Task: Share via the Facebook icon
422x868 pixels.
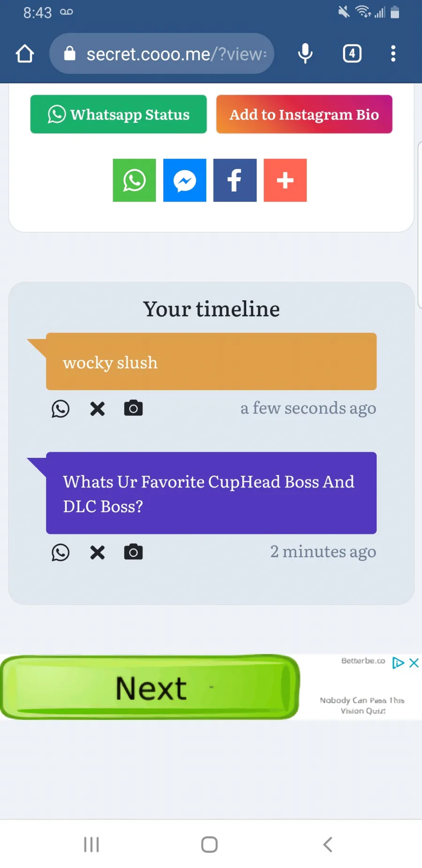Action: point(235,180)
